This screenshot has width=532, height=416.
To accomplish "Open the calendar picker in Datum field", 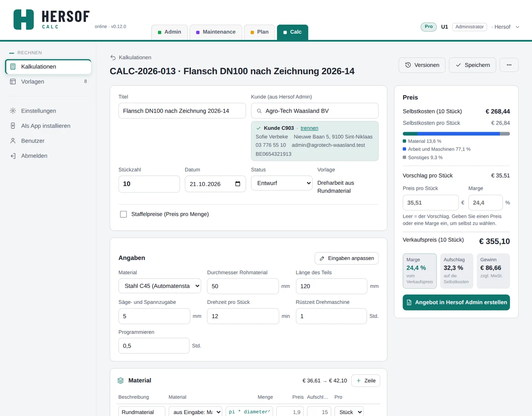I will 238,184.
